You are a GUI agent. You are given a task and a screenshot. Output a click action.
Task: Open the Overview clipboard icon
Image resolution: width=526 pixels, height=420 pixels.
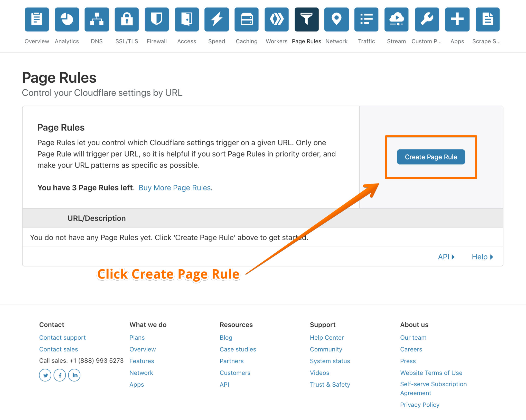[37, 20]
